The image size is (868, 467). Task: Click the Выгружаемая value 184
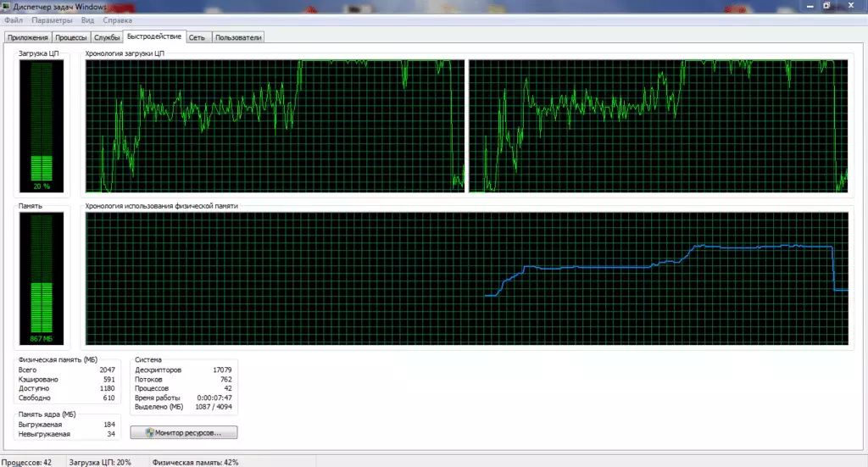[109, 425]
